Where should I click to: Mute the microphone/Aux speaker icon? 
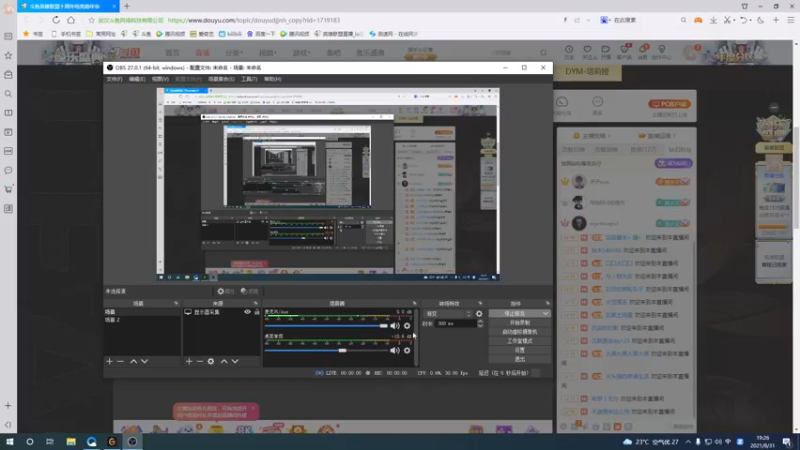click(395, 326)
